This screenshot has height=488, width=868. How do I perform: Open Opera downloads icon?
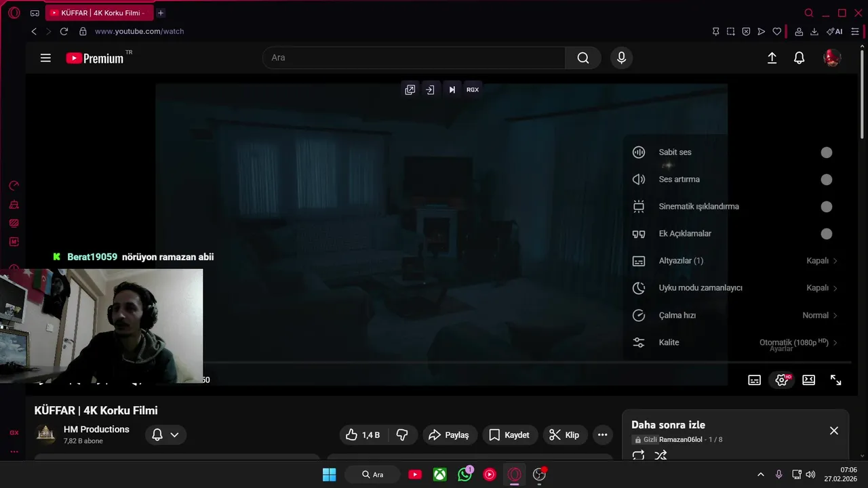tap(814, 31)
